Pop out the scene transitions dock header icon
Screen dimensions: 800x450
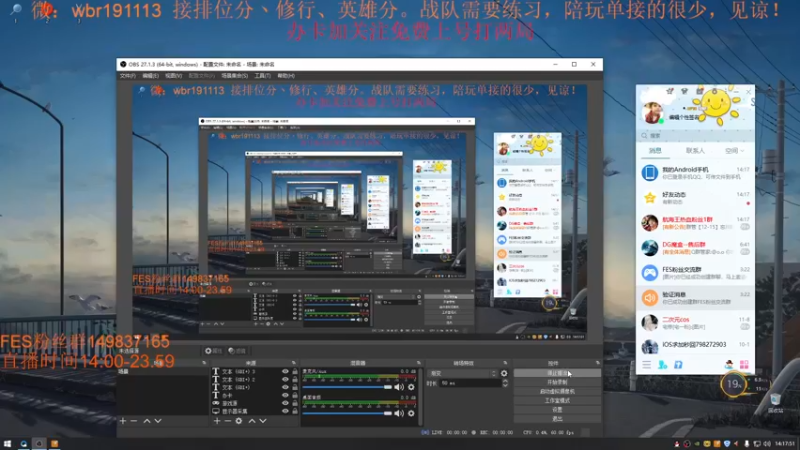[x=505, y=363]
